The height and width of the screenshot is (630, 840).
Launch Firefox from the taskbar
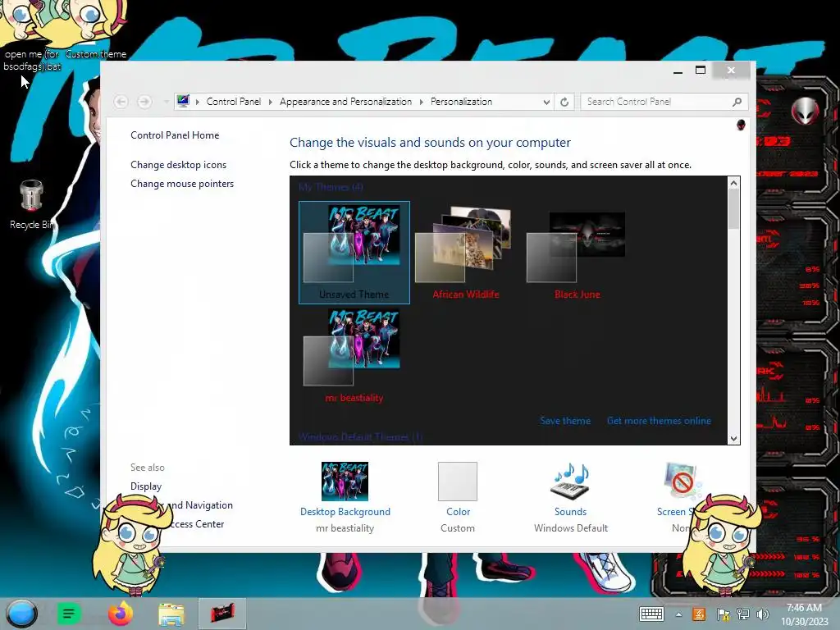pos(121,614)
